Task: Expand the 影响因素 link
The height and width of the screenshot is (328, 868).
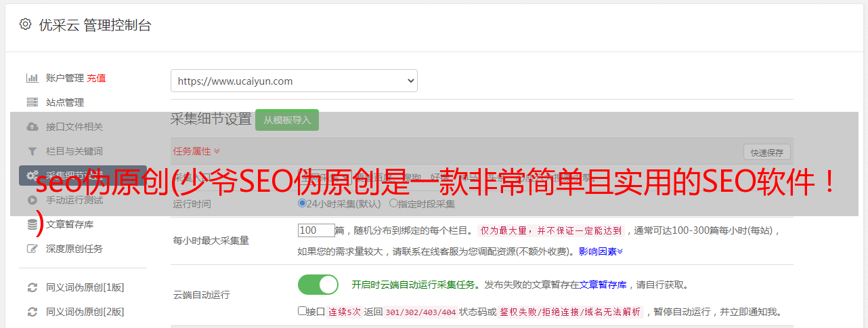Action: point(601,251)
